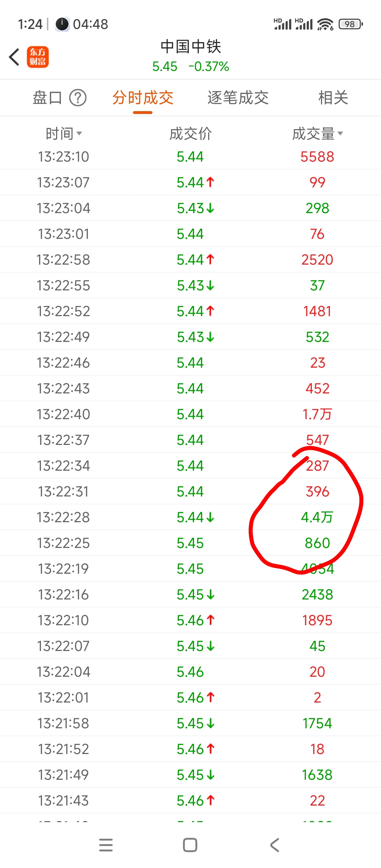
Task: Tap the Android recent apps menu icon
Action: (x=106, y=845)
